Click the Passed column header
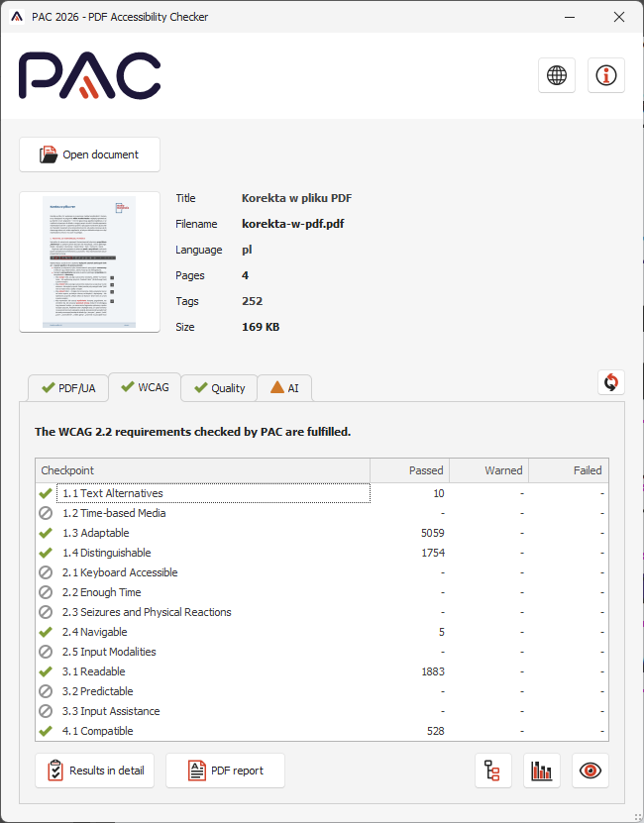644x823 pixels. (x=410, y=470)
